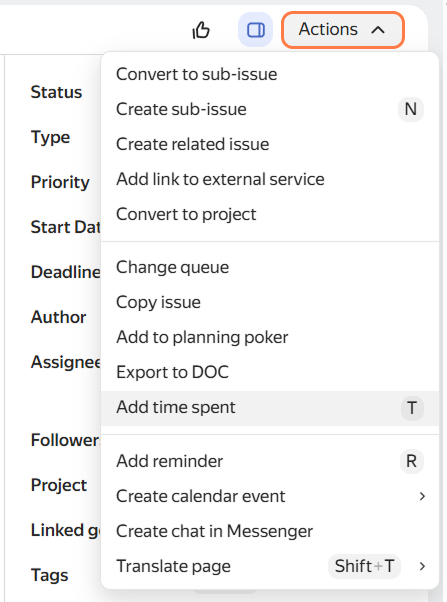447x602 pixels.
Task: Select Convert to project option
Action: point(270,214)
